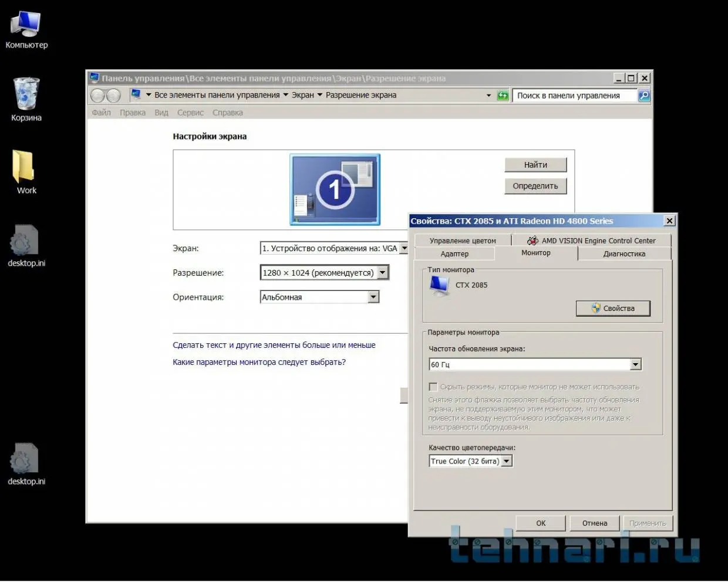
Task: Expand breadcrumb arrow before Разрешение экрана
Action: (320, 95)
